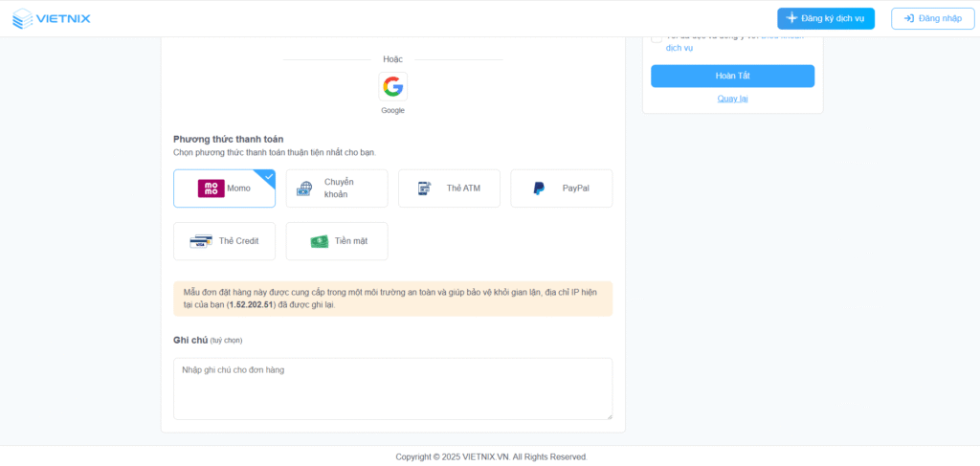Screen dimensions: 980x466
Task: Open the terms 'dịch vụ' link
Action: point(679,48)
